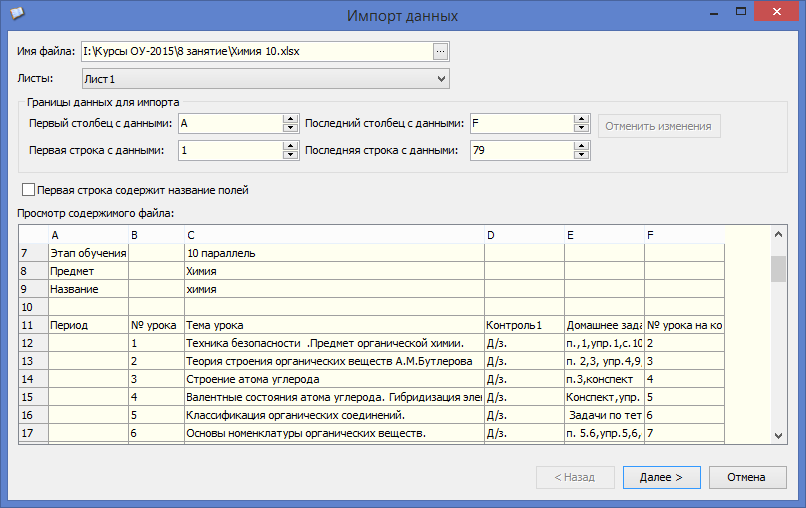Click the last data row field showing 79
Image resolution: width=806 pixels, height=508 pixels.
tap(520, 151)
